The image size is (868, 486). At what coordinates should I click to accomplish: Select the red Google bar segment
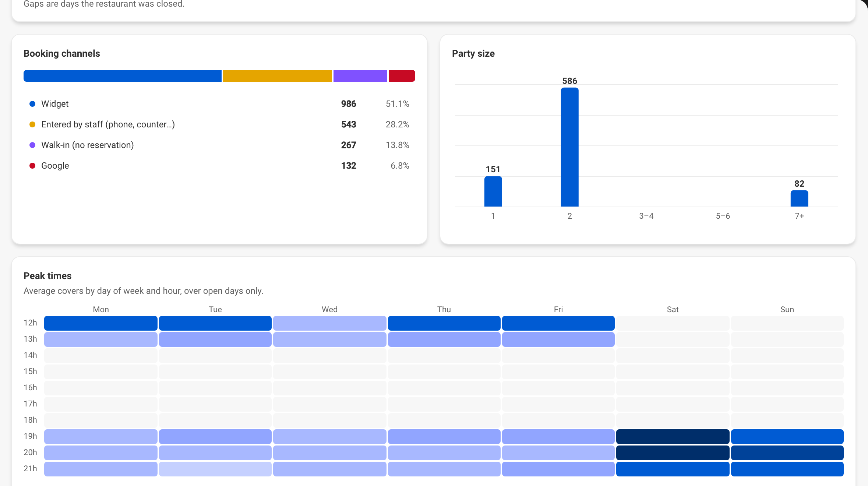pos(402,76)
